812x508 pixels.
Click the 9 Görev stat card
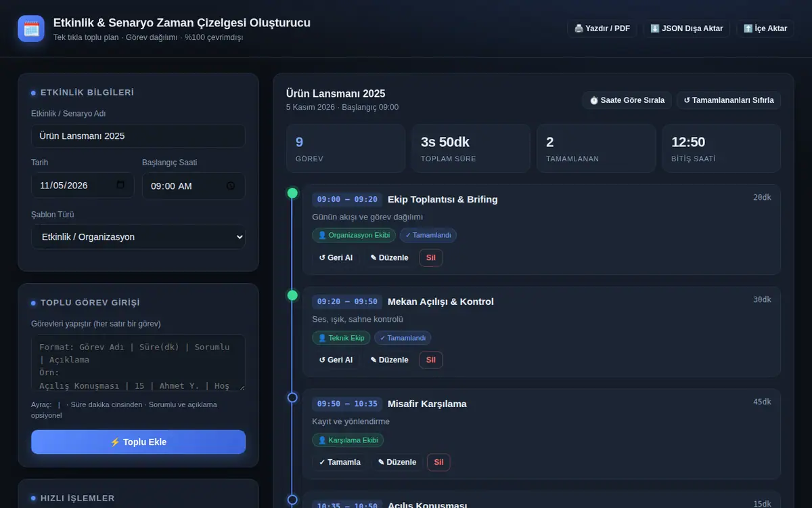tap(346, 148)
